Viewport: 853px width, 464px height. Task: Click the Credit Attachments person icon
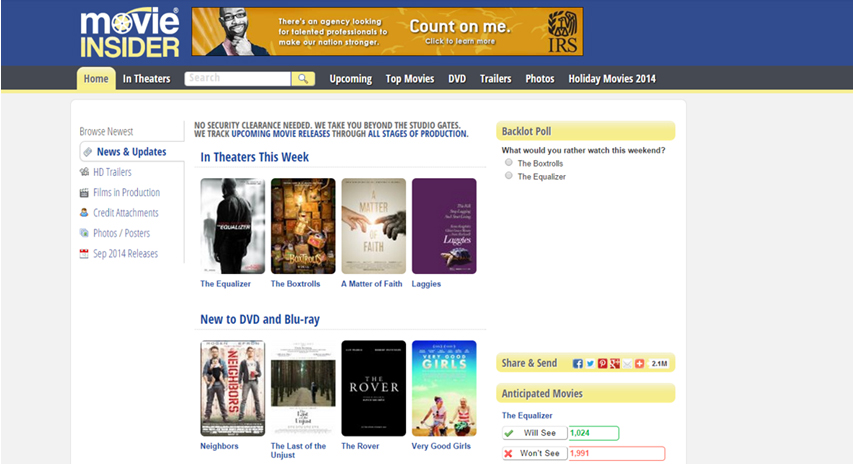[84, 213]
